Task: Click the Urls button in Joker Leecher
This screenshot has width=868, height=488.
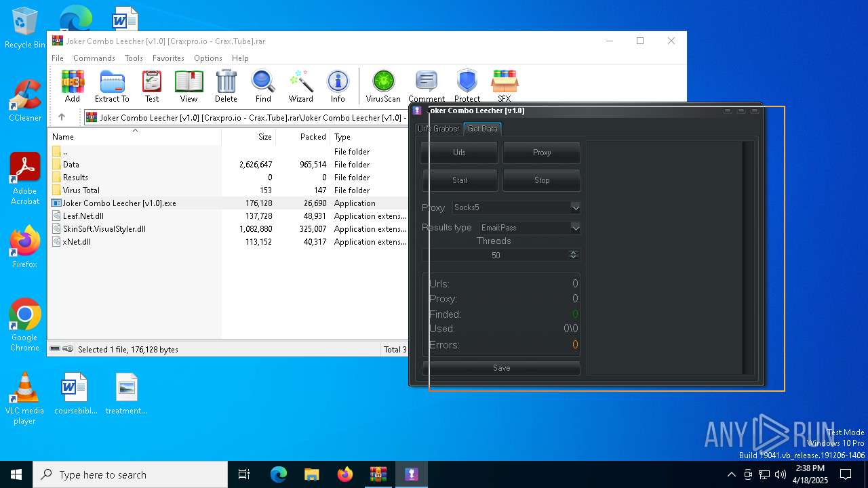Action: pos(459,152)
